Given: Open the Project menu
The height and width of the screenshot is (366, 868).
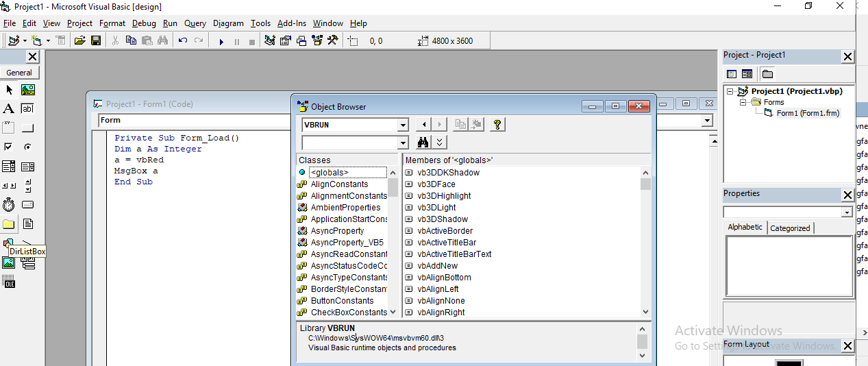Looking at the screenshot, I should click(x=79, y=23).
